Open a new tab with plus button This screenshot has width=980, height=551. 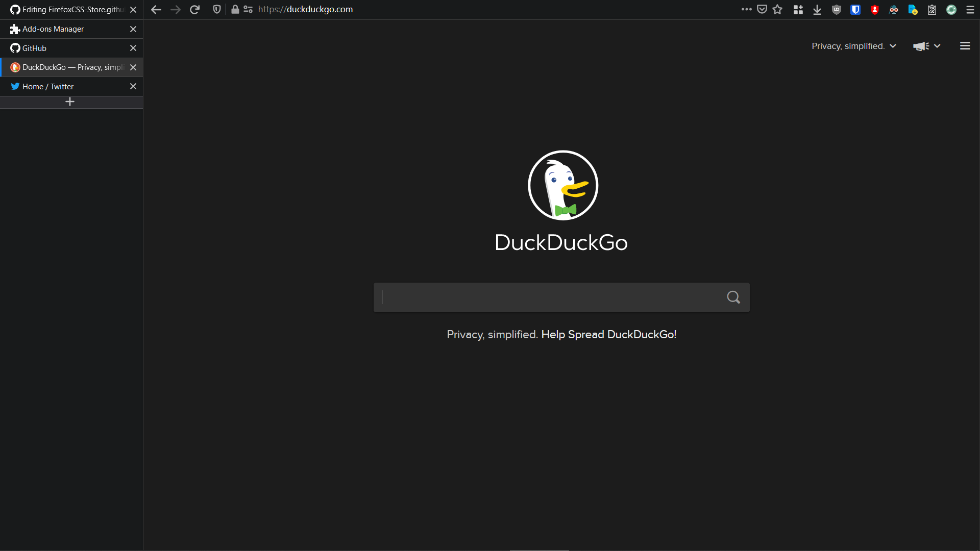coord(70,102)
